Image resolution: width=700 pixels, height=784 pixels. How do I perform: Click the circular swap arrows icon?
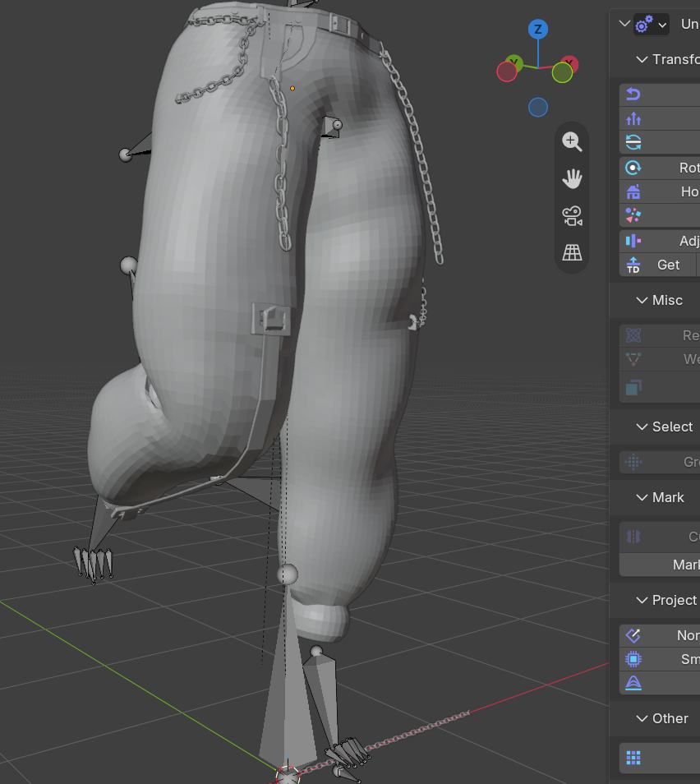click(633, 142)
